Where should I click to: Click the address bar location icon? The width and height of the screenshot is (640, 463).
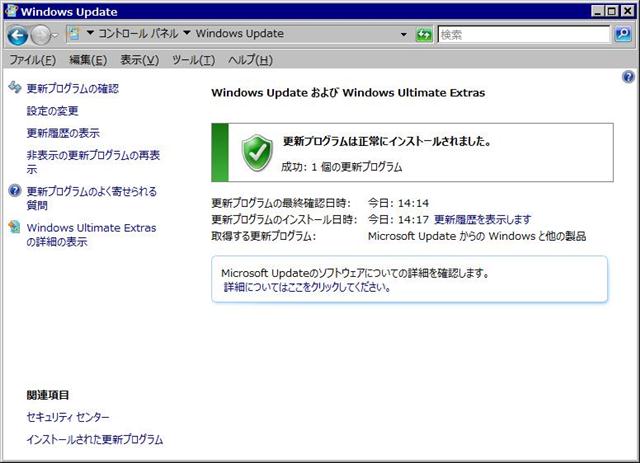74,34
